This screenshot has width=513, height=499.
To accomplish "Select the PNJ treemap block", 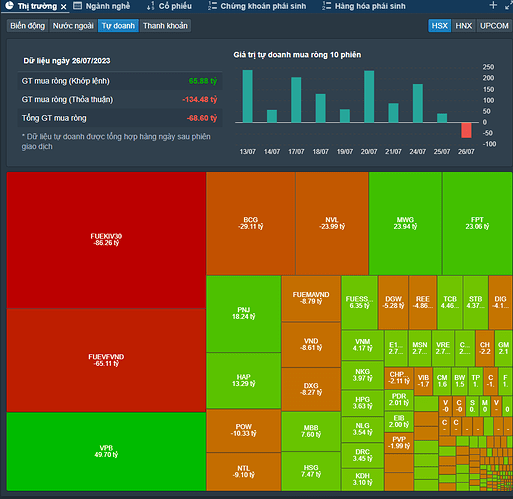I will (244, 313).
